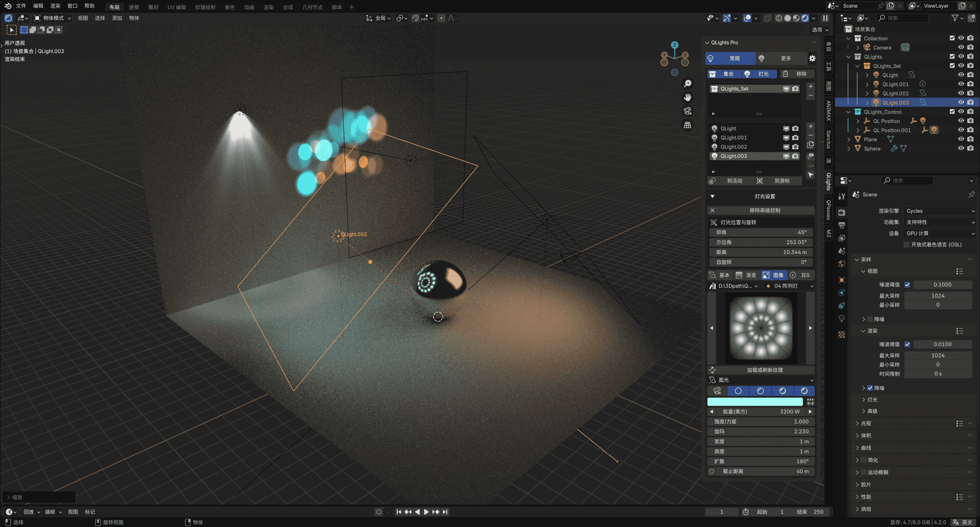Open outliner filter funnel icon

pos(955,18)
